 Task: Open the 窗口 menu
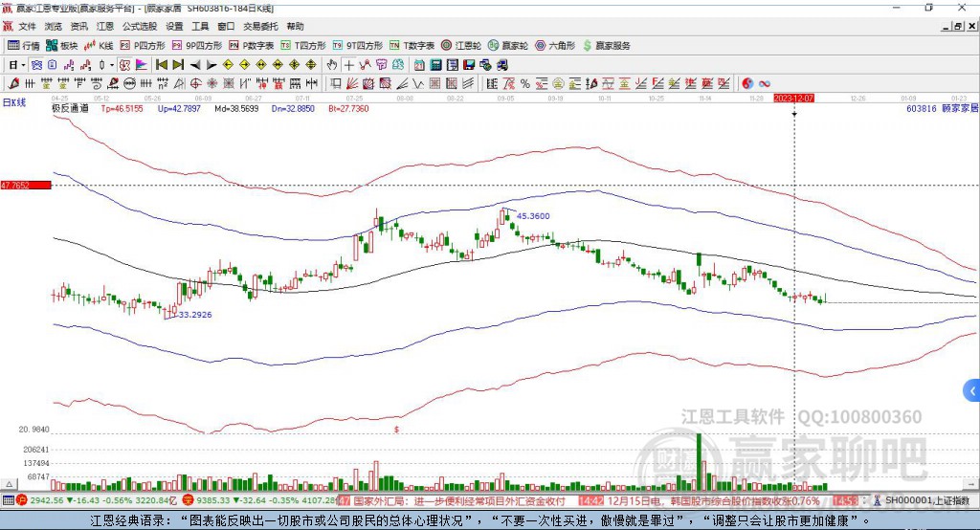pos(226,26)
